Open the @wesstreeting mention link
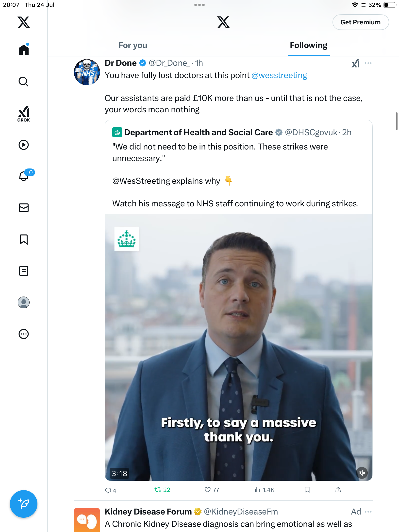The width and height of the screenshot is (399, 532). click(x=279, y=75)
